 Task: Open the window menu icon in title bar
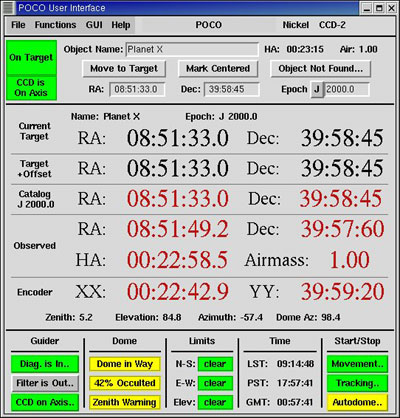7,8
